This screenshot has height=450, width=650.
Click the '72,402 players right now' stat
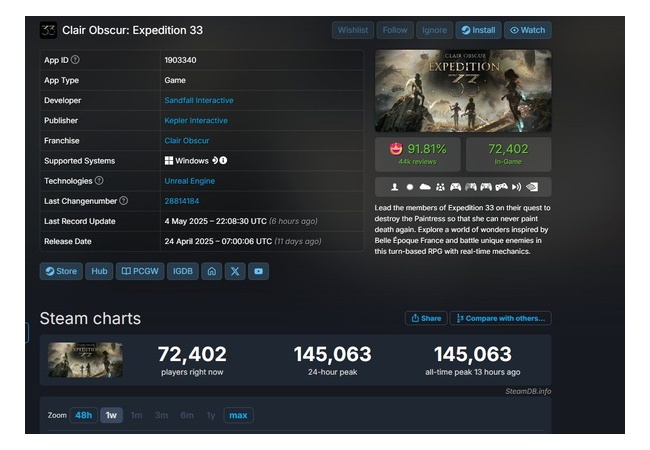[x=192, y=360]
